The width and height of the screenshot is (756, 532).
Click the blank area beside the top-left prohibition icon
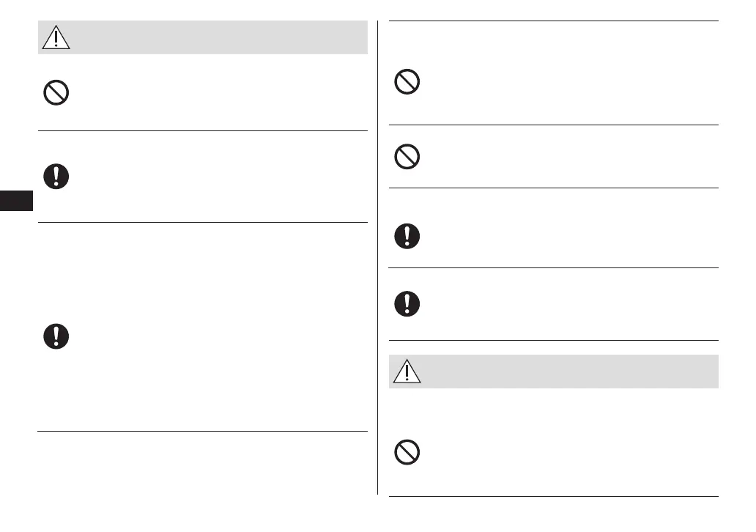220,93
